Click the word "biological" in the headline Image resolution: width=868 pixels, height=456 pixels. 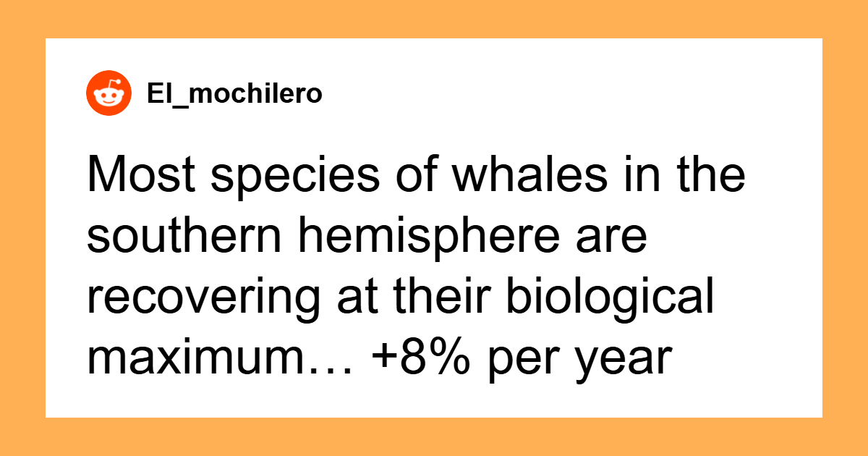click(x=597, y=299)
